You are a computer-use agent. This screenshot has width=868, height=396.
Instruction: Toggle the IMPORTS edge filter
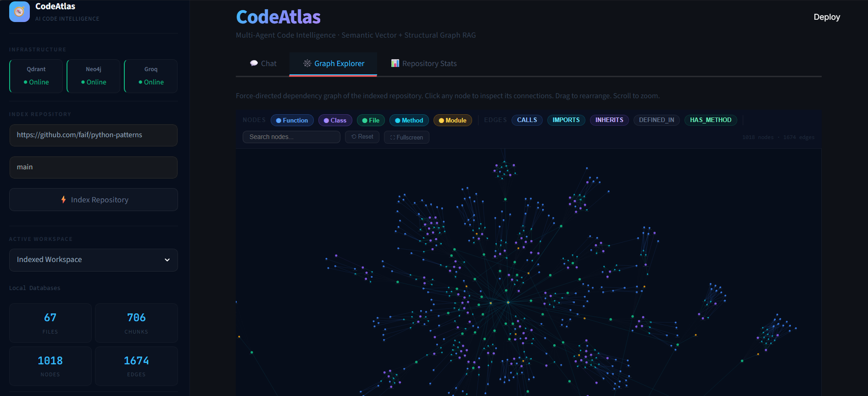coord(566,120)
